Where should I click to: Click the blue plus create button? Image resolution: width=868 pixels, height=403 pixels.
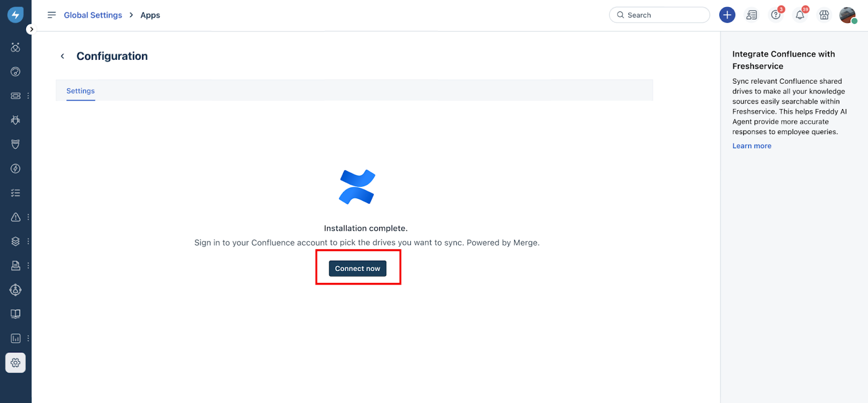coord(727,15)
